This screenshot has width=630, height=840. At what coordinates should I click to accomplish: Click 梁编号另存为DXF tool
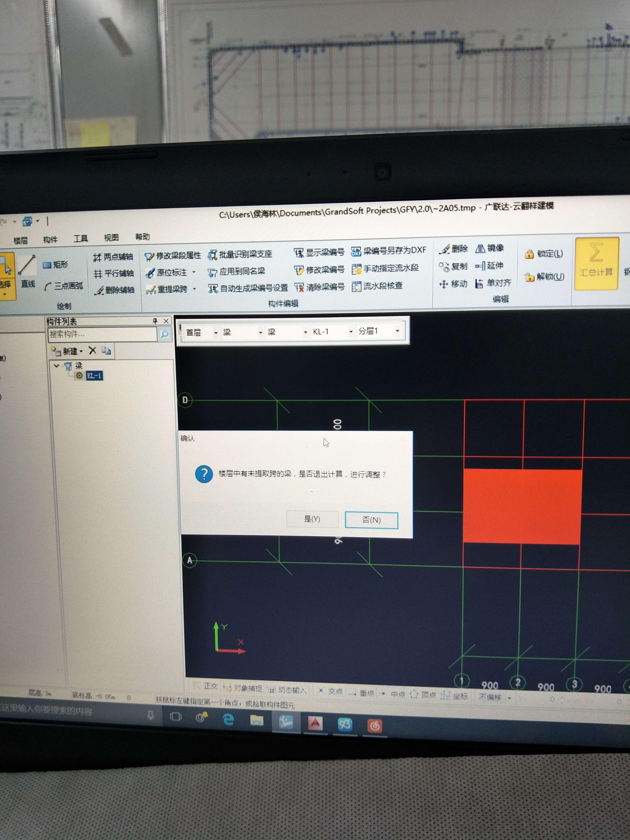389,250
